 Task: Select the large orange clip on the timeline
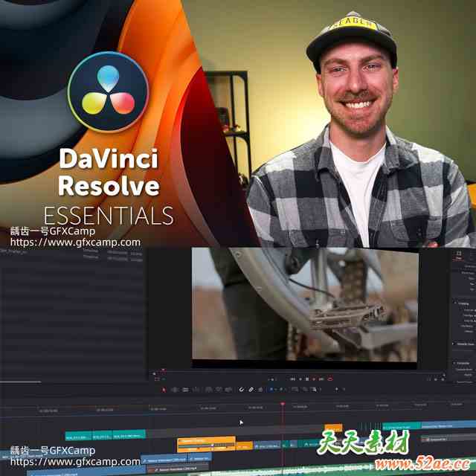[206, 444]
